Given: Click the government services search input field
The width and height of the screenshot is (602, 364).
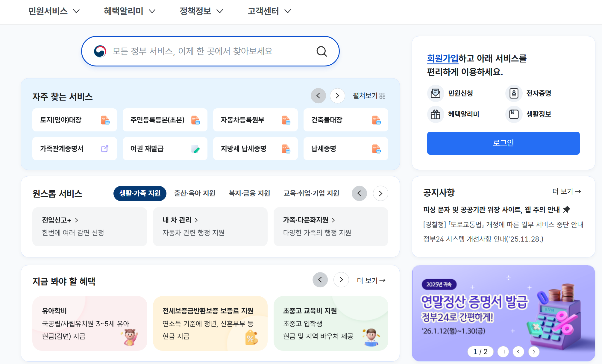Looking at the screenshot, I should point(210,51).
